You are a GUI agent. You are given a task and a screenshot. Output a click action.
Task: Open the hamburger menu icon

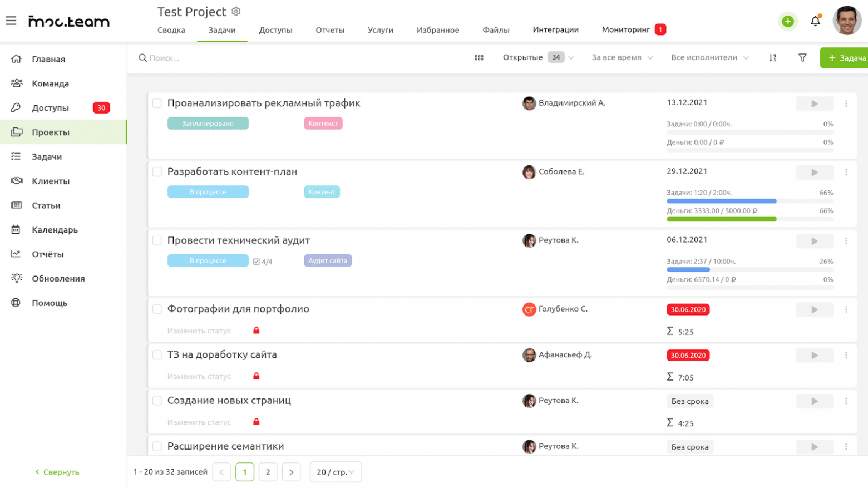pos(11,21)
